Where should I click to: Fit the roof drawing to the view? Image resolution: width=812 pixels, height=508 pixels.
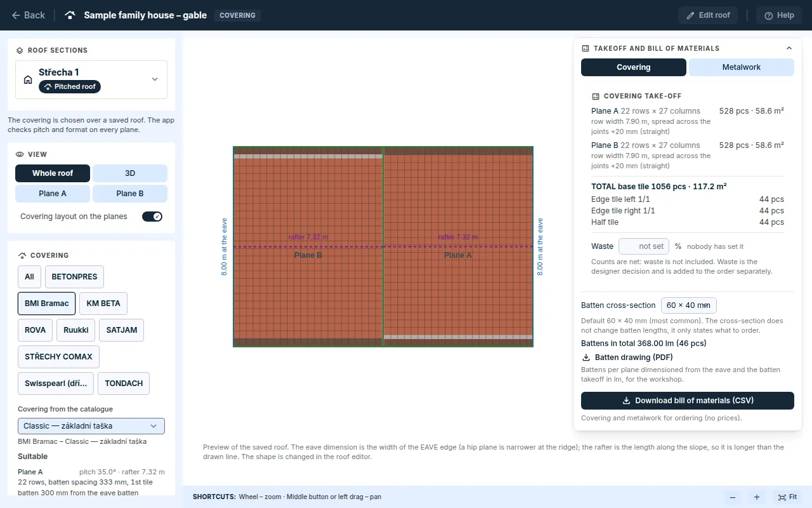point(787,497)
